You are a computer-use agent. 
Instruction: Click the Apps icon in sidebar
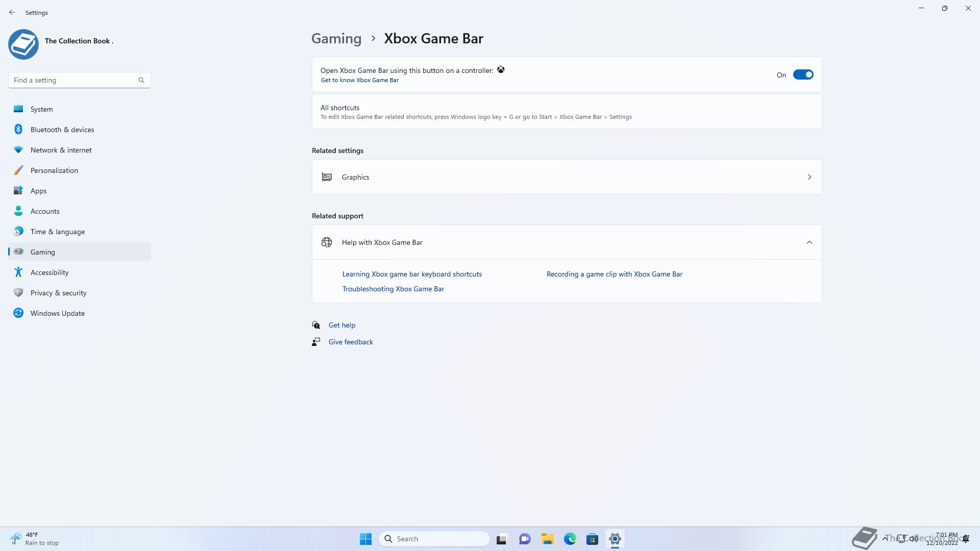(18, 190)
